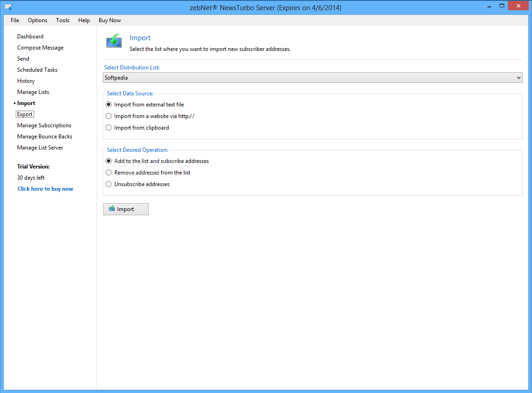Open Manage Subscriptions page
Viewport: 532px width, 393px height.
coord(44,125)
